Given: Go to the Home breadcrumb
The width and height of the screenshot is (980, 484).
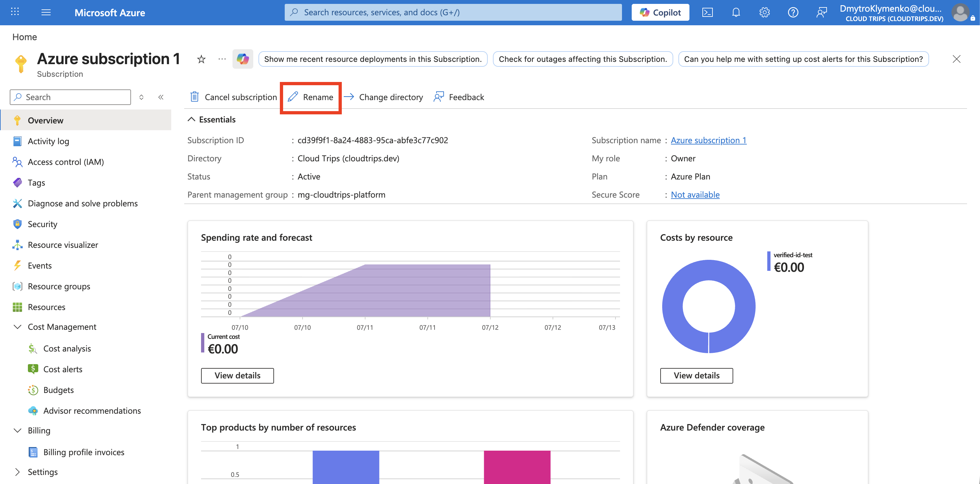Looking at the screenshot, I should (x=25, y=37).
